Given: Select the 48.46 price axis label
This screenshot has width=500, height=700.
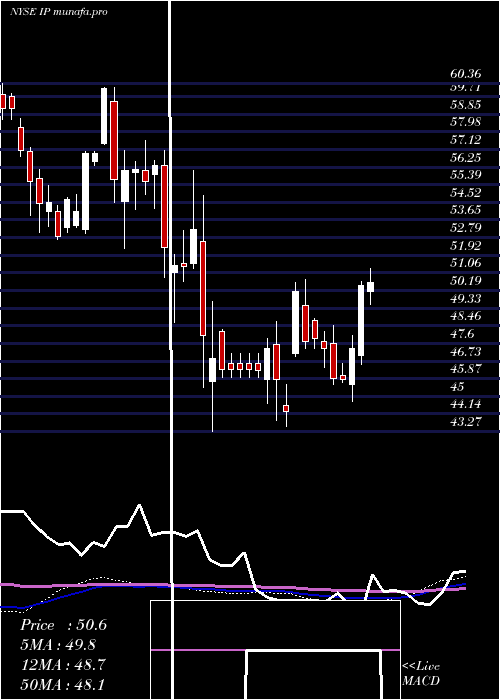Looking at the screenshot, I should coord(465,316).
